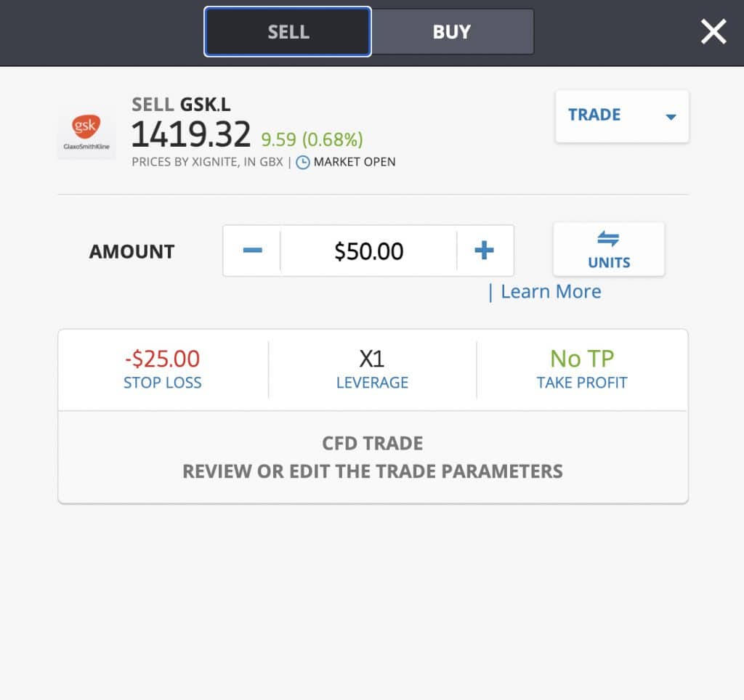Click the CFD TRADE review message area
The height and width of the screenshot is (700, 744).
[x=372, y=457]
